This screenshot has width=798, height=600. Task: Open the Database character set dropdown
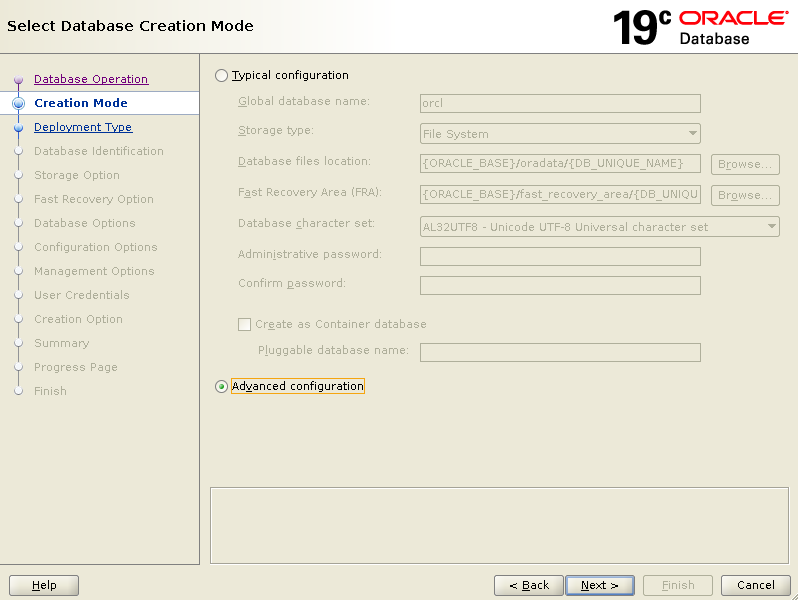[x=600, y=227]
